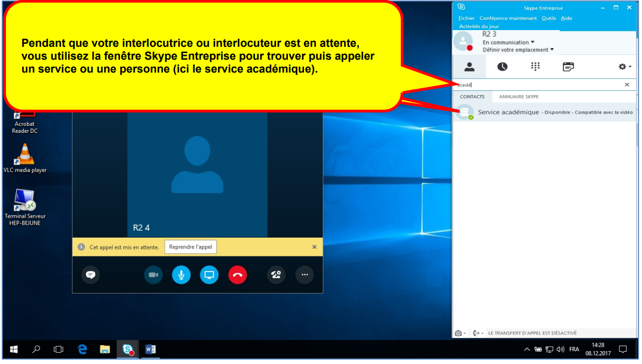Open the Fichier menu
Image resolution: width=642 pixels, height=364 pixels.
coord(466,18)
